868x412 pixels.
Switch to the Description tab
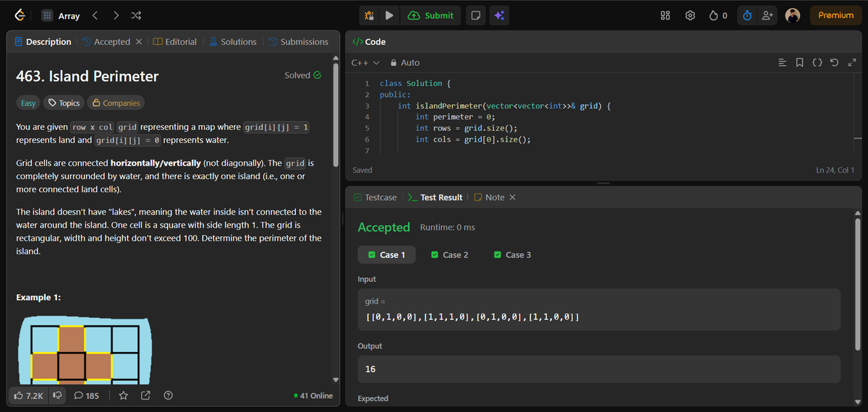(x=43, y=42)
